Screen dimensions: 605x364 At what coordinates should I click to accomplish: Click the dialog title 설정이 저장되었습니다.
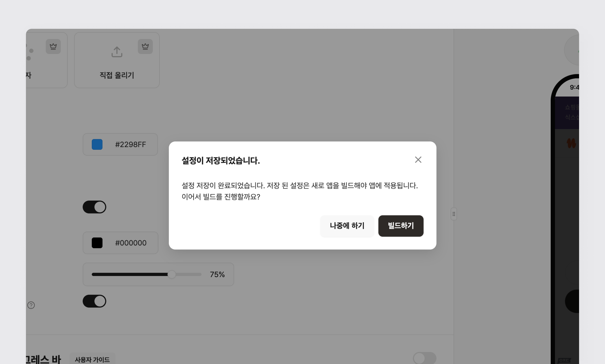(x=221, y=161)
